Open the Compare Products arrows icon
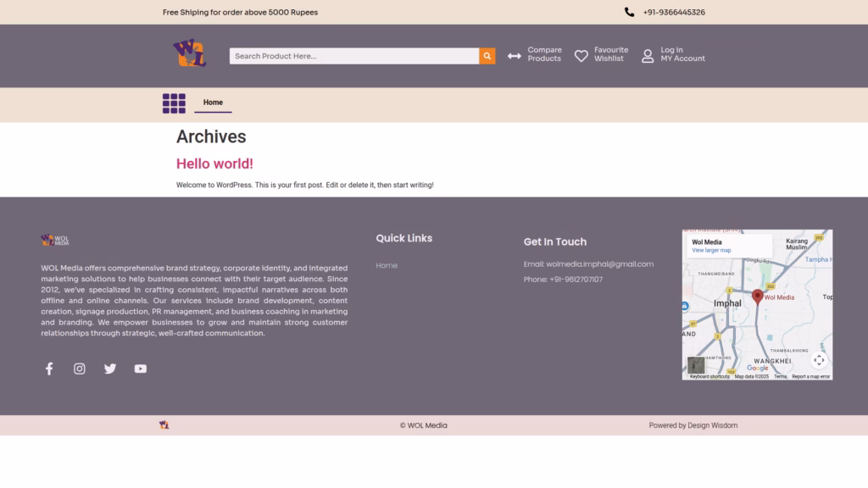Image resolution: width=868 pixels, height=488 pixels. [x=515, y=56]
